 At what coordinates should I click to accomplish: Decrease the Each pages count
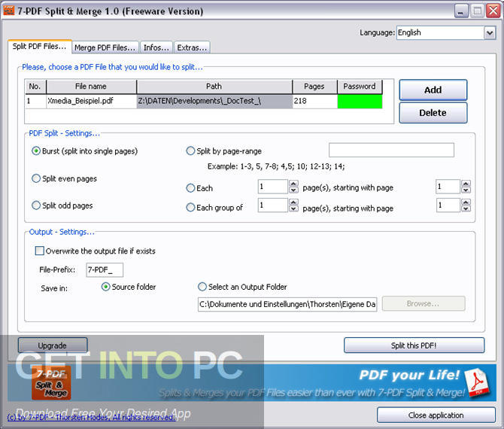(x=293, y=190)
